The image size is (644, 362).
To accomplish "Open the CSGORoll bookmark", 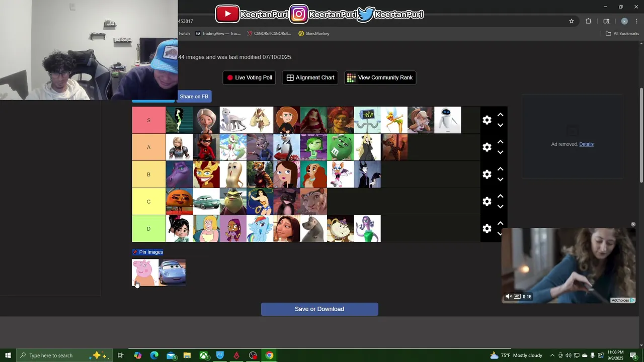I will click(x=269, y=34).
